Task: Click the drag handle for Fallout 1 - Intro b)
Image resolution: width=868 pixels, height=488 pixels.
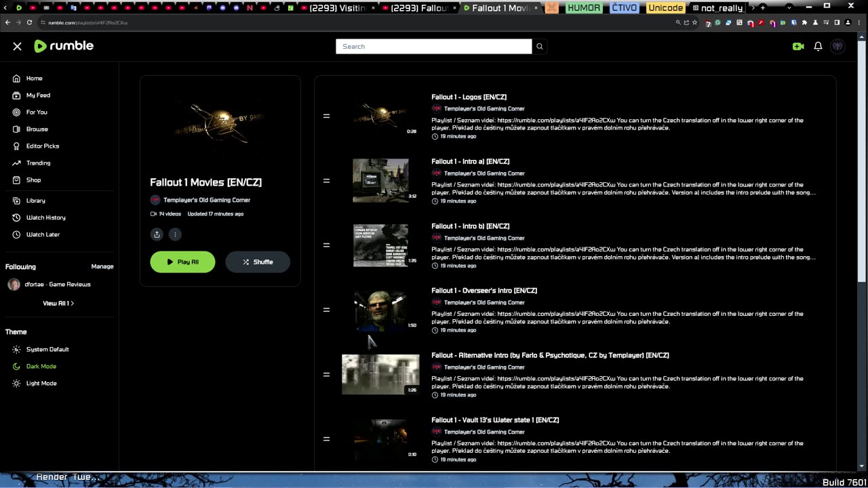Action: pos(326,245)
